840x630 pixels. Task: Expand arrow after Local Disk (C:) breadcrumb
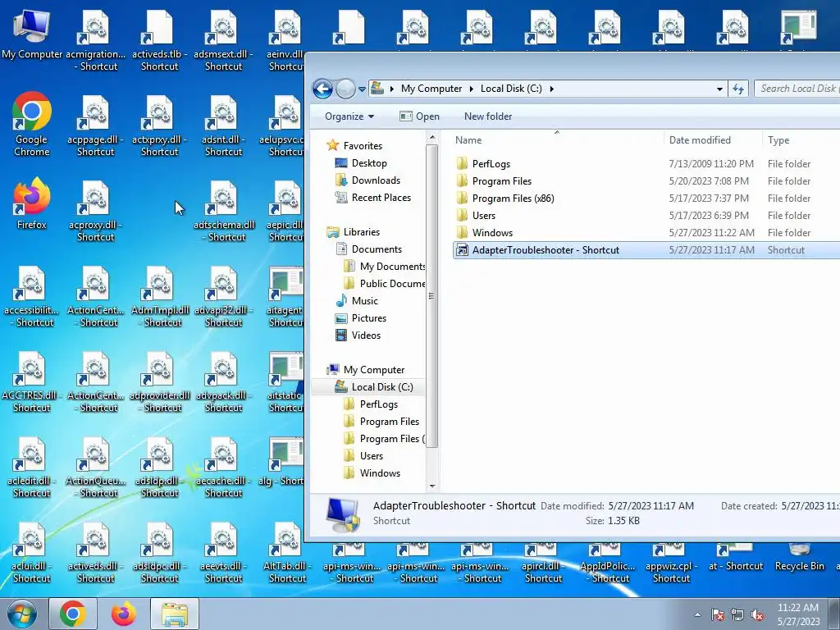pyautogui.click(x=551, y=89)
